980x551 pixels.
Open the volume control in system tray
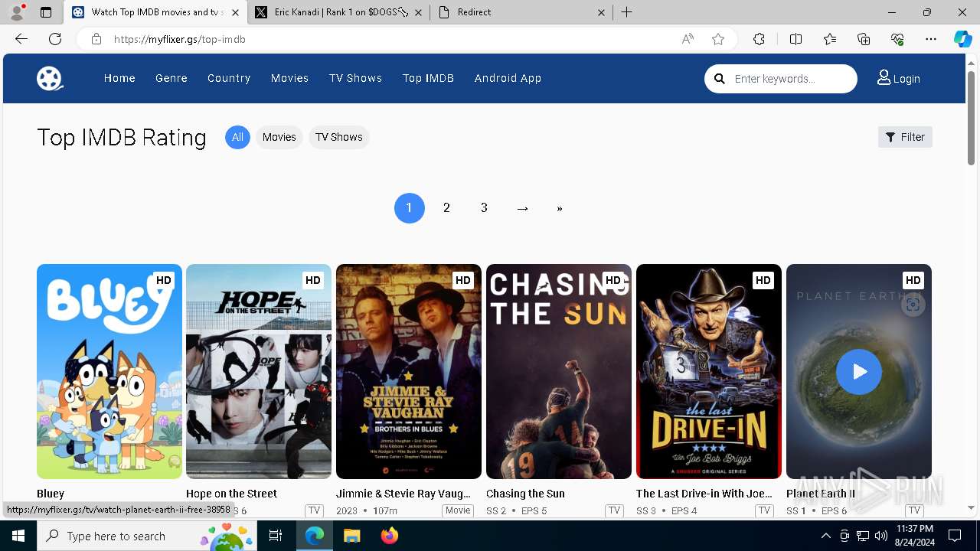[881, 536]
